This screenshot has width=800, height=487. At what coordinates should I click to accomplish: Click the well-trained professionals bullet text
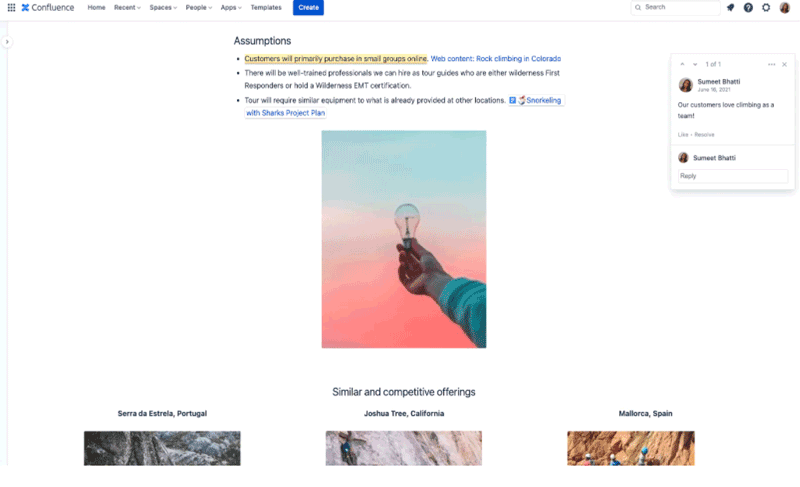tap(402, 79)
